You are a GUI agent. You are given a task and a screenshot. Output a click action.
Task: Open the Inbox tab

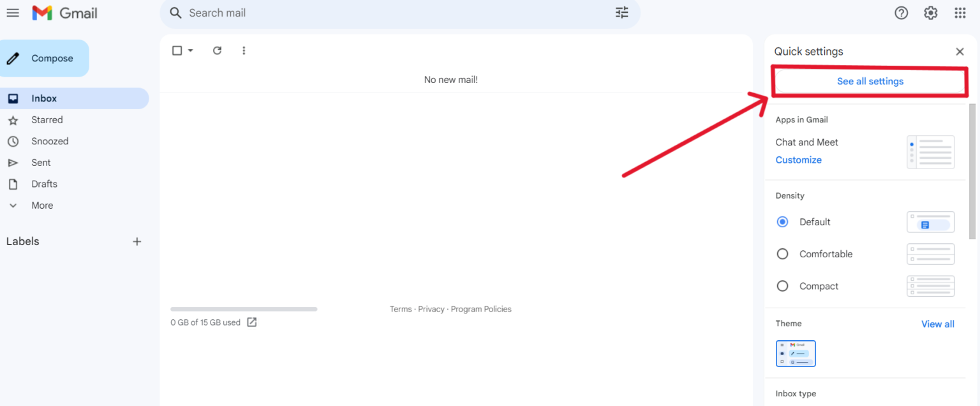click(x=43, y=98)
